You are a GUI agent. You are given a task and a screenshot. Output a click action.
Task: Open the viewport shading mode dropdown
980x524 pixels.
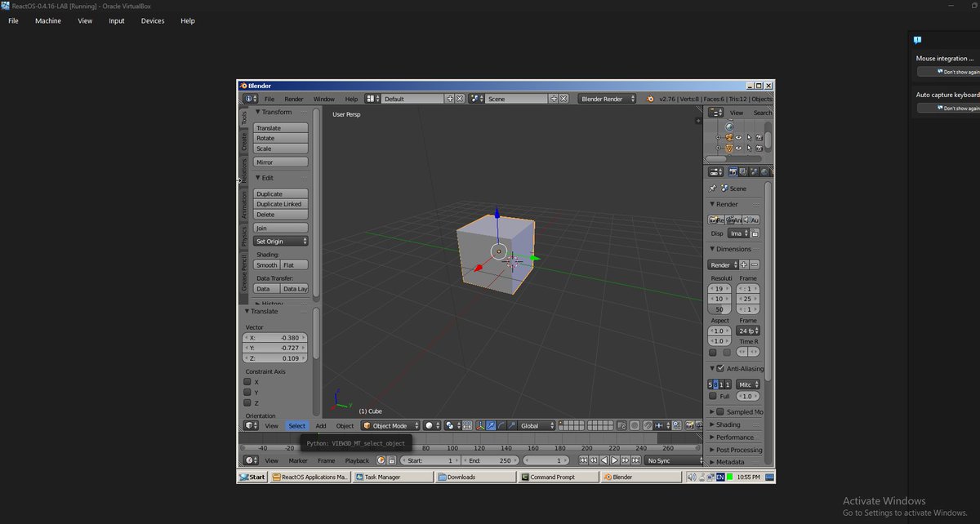coord(433,425)
